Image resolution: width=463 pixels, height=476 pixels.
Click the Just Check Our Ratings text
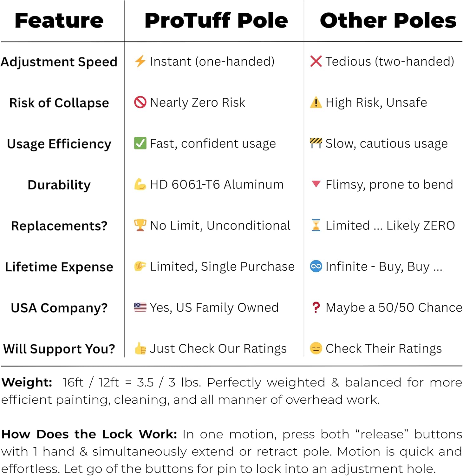(218, 348)
